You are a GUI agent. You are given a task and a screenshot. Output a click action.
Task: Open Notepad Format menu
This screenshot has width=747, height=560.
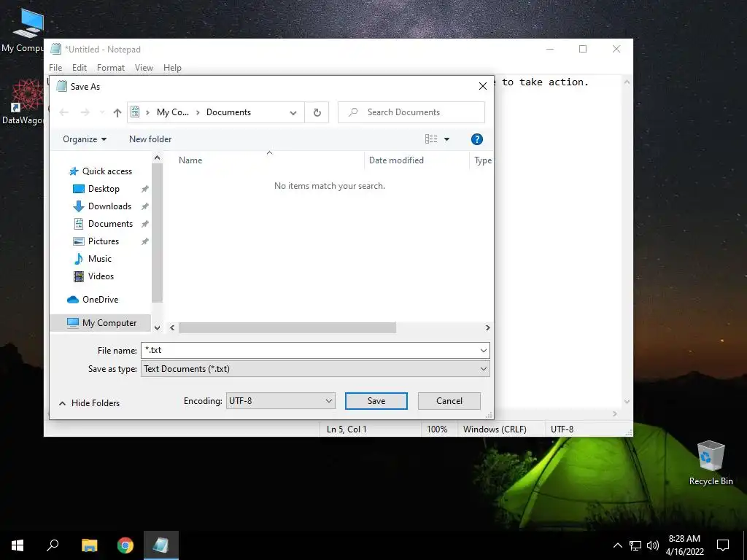click(x=111, y=68)
